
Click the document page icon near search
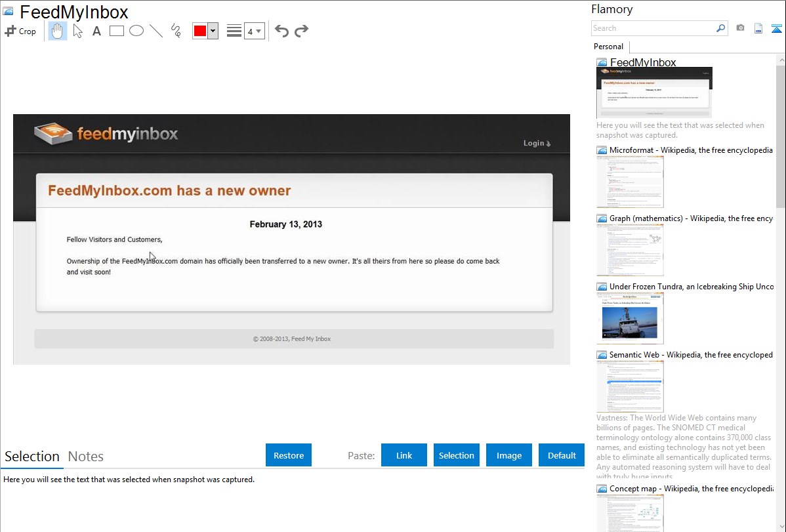pos(758,28)
